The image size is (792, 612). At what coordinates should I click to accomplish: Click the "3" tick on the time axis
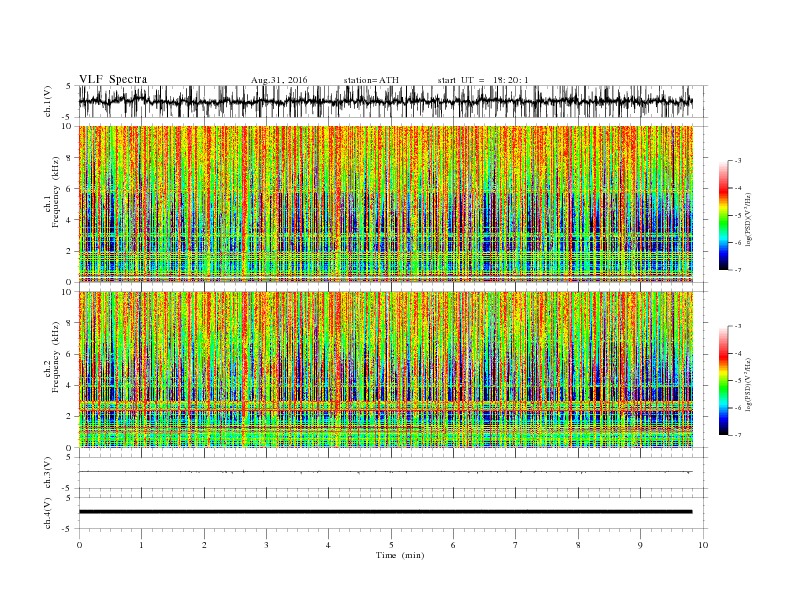tap(266, 545)
